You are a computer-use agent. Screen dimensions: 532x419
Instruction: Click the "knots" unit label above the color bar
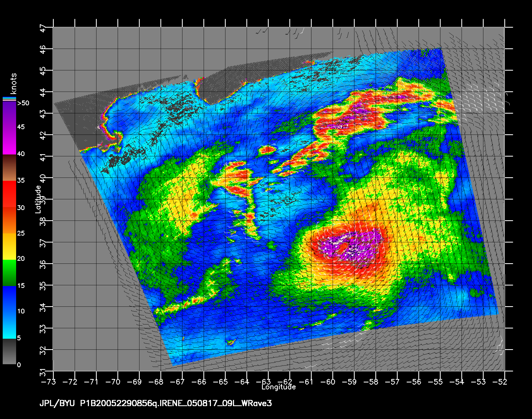click(13, 84)
